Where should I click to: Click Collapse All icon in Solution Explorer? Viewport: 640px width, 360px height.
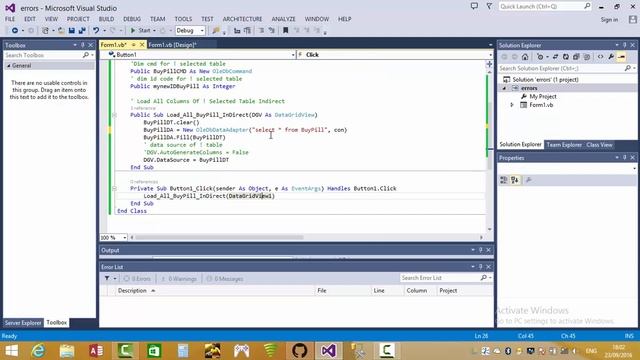click(x=576, y=57)
